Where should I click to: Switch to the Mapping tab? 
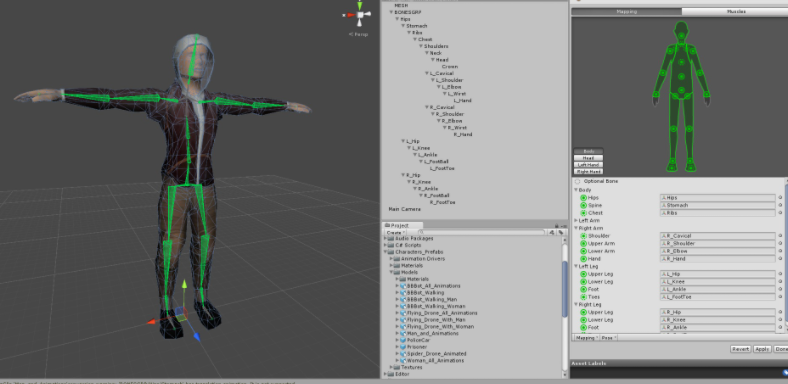(627, 11)
